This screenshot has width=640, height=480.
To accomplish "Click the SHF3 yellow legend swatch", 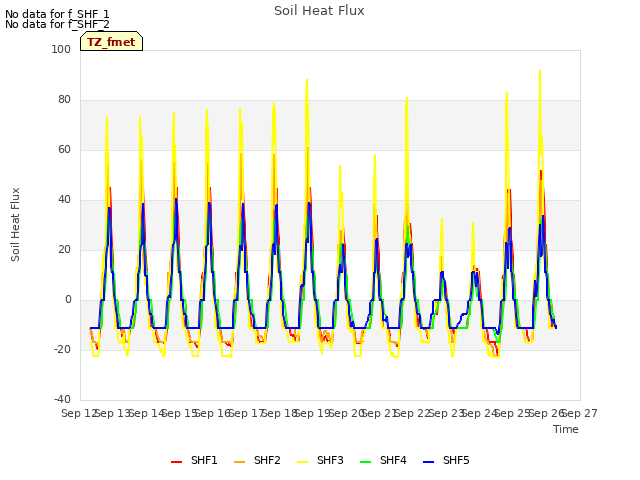I will click(x=302, y=461).
